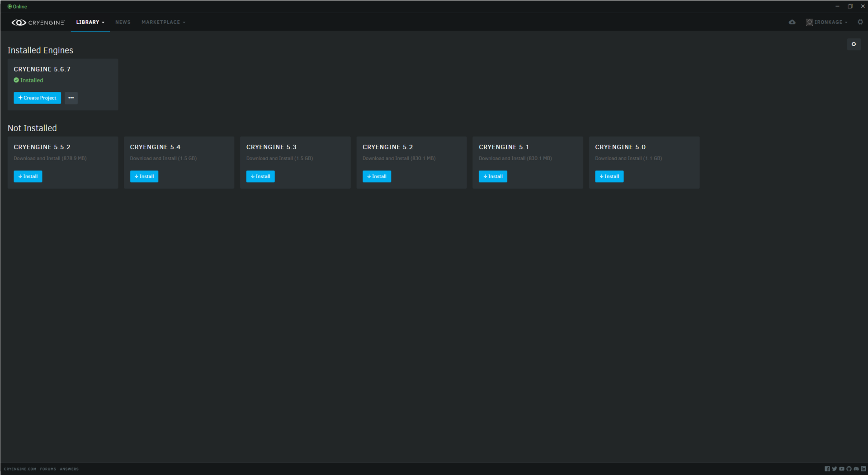Click the CRYENGINE 5.6.7 title
The image size is (868, 475).
point(42,69)
